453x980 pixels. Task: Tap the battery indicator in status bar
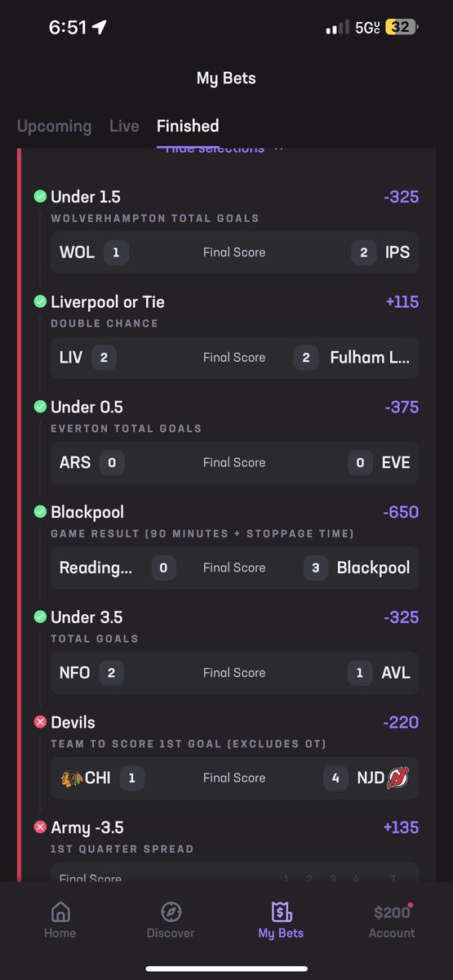point(401,27)
